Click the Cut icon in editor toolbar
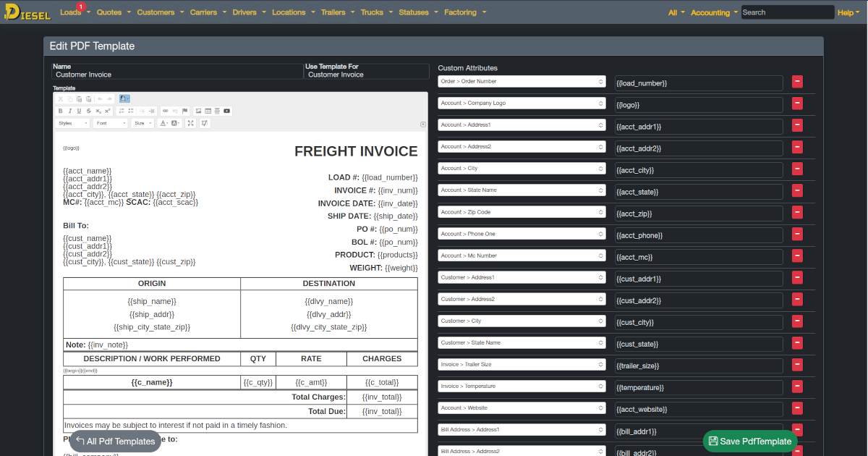The width and height of the screenshot is (868, 456). click(x=61, y=98)
